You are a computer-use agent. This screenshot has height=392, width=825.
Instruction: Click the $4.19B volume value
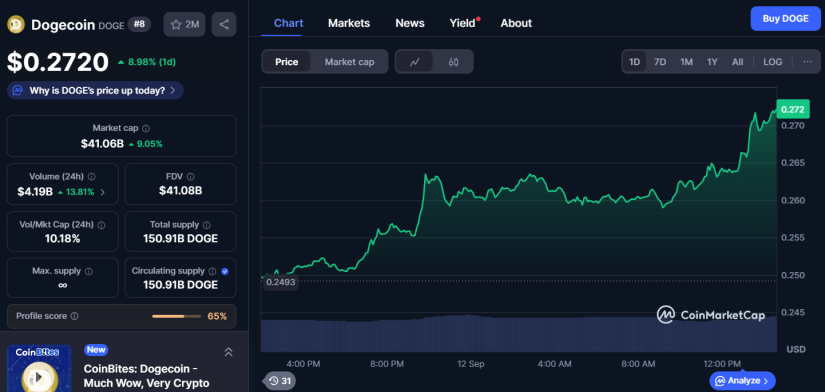35,192
